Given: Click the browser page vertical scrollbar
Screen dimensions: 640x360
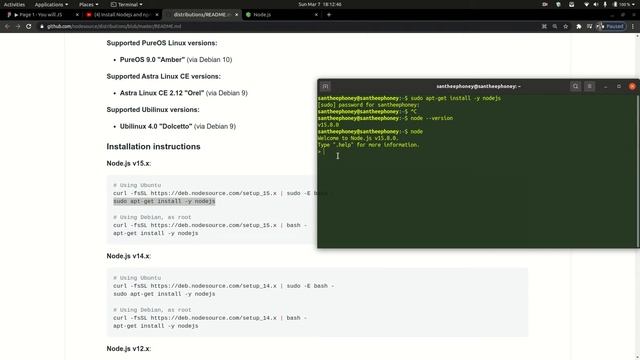Looking at the screenshot, I should (638, 196).
